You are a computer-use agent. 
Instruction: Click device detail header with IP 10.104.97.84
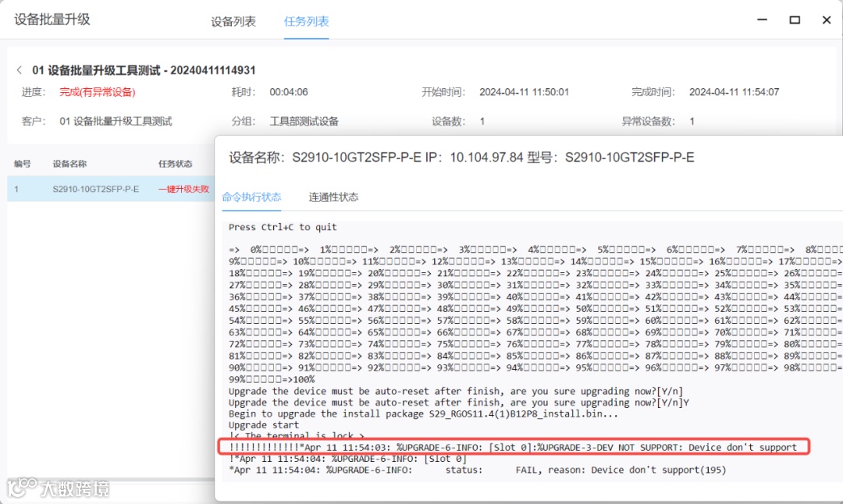[x=461, y=158]
